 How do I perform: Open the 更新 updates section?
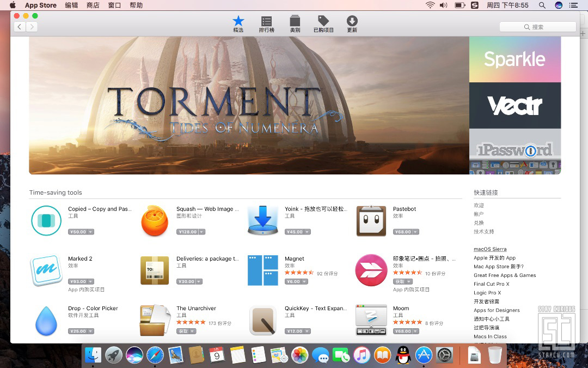352,24
